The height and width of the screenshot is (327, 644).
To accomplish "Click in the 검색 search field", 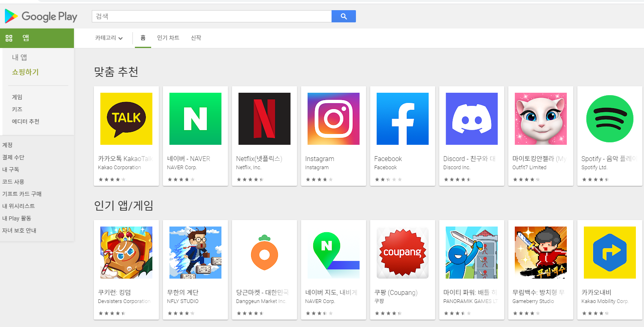I will click(212, 16).
